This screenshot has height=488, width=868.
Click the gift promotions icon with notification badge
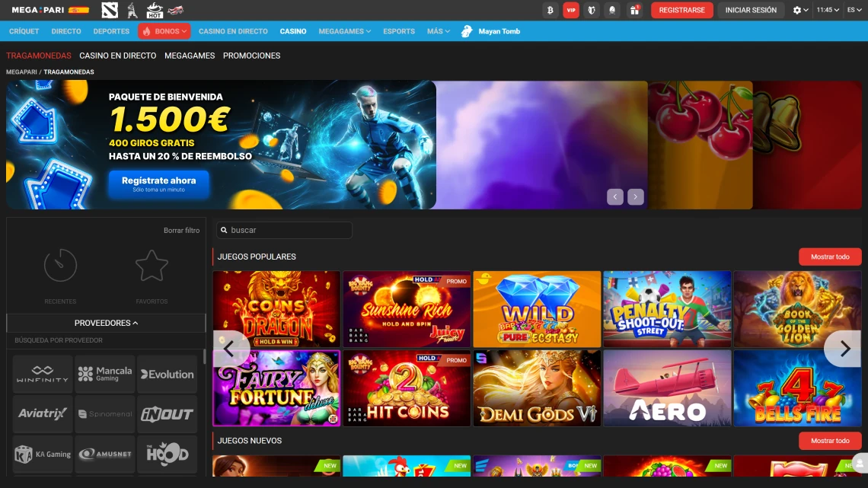(634, 10)
